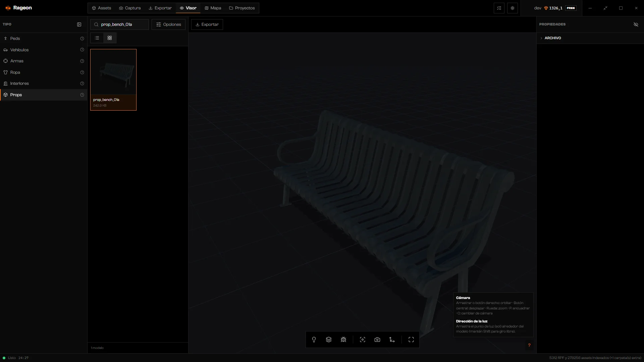Open the Proyectos tab
Viewport: 644px width, 362px height.
pos(242,8)
